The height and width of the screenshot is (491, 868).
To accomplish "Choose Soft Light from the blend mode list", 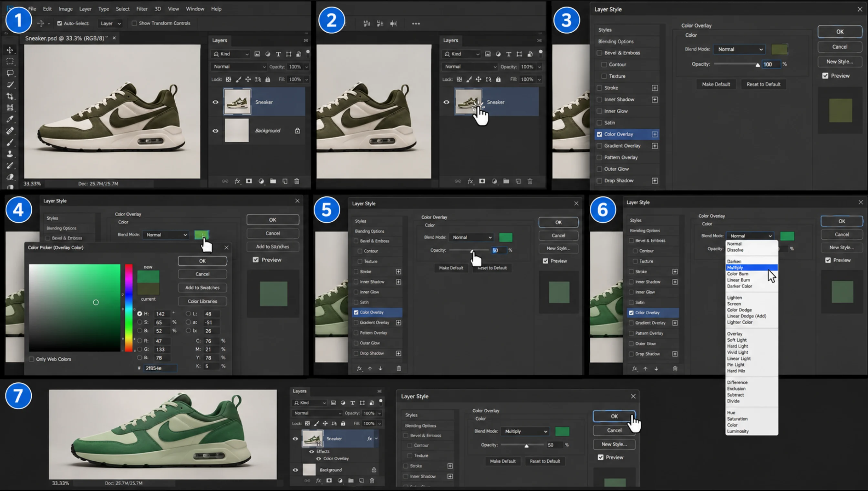I will tap(737, 340).
